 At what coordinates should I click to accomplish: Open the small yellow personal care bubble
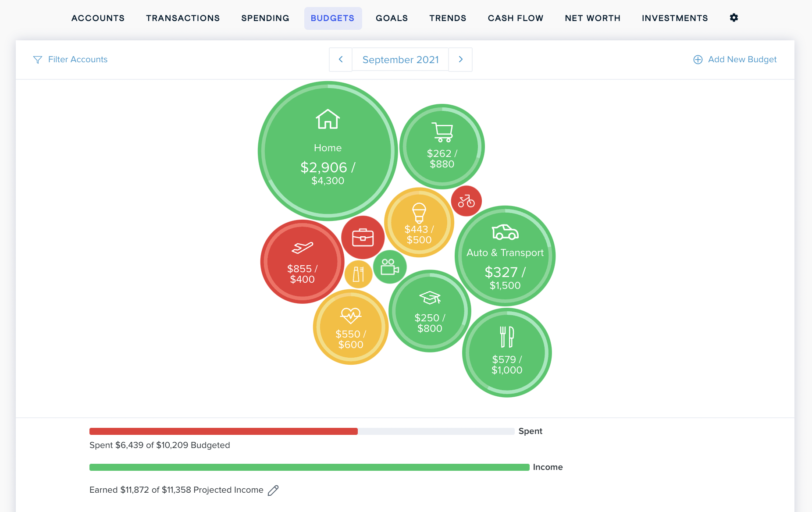[x=358, y=274]
